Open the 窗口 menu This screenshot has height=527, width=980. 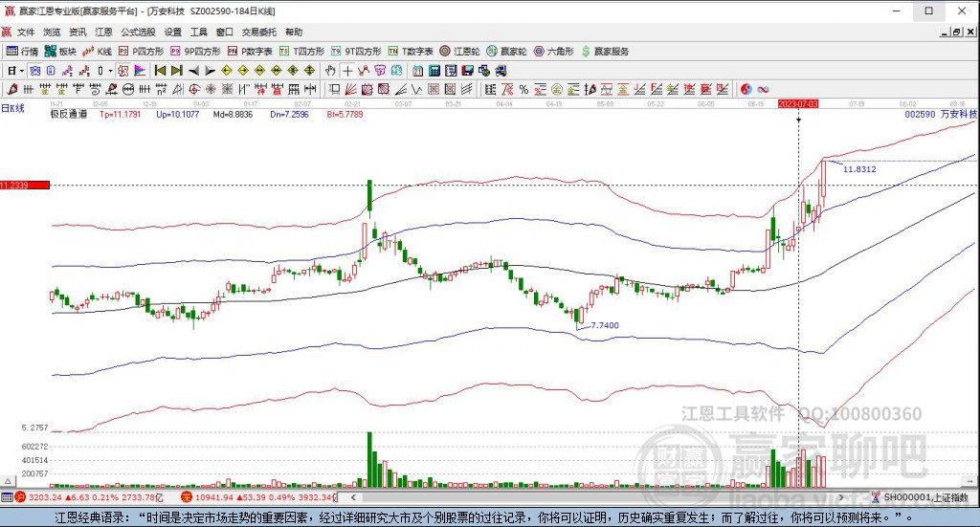pyautogui.click(x=224, y=32)
